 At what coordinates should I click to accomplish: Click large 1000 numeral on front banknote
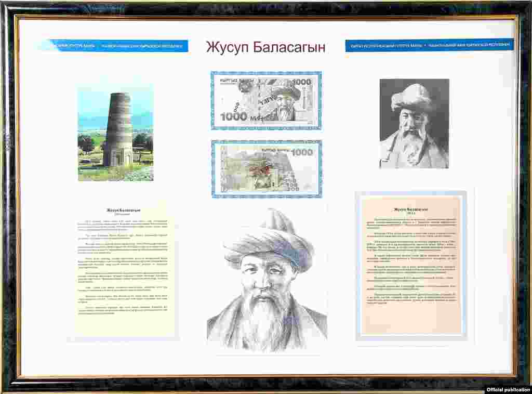click(x=233, y=117)
